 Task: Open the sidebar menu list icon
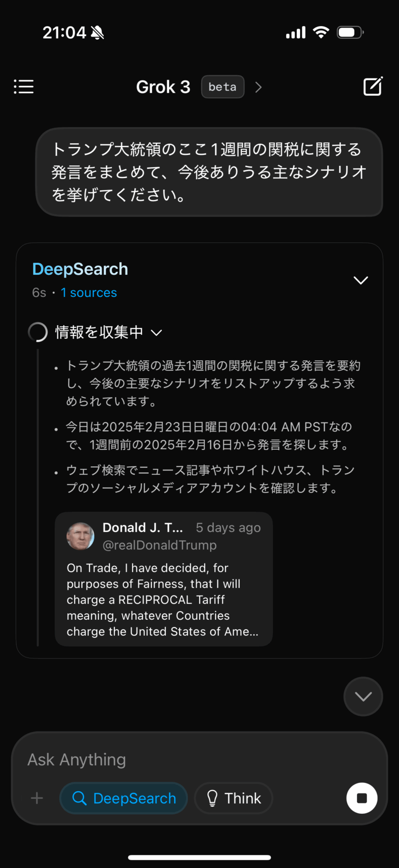click(24, 86)
